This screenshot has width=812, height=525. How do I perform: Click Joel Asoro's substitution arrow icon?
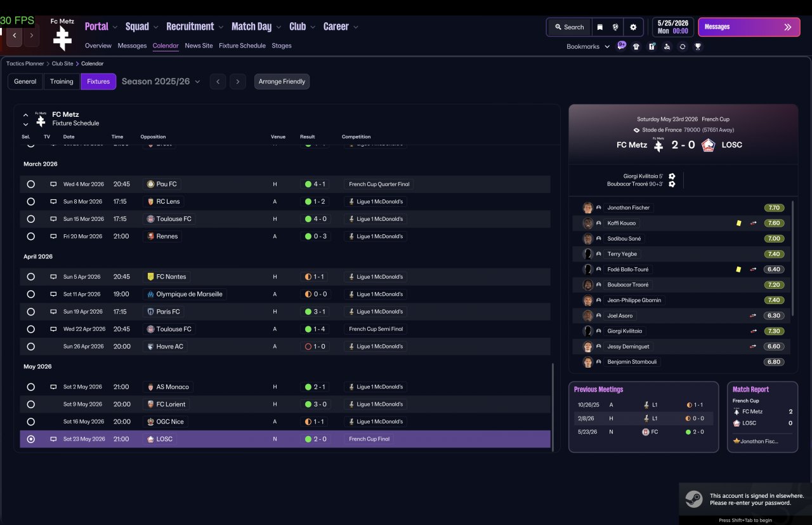tap(753, 316)
